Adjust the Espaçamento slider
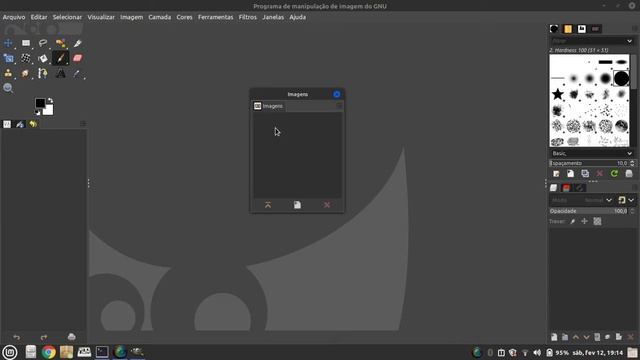Image resolution: width=640 pixels, height=360 pixels. click(588, 163)
